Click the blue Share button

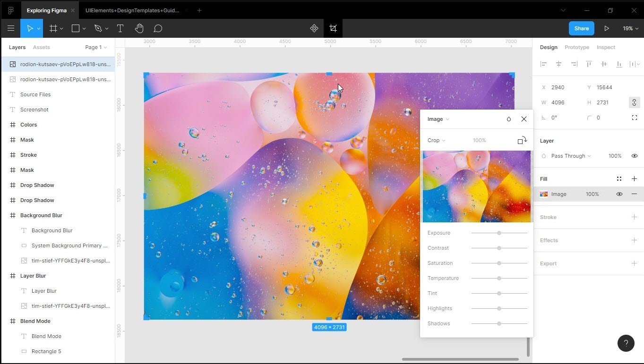(581, 28)
